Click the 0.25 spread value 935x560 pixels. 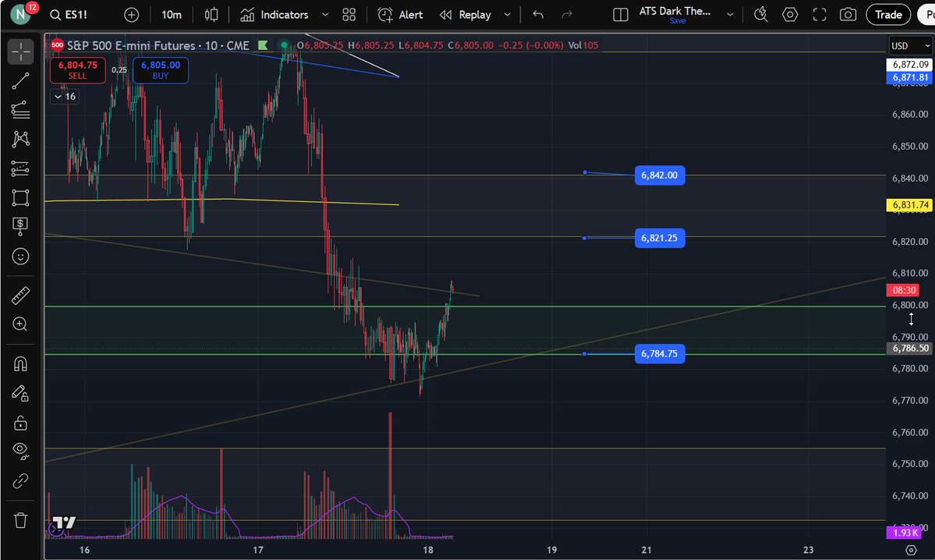click(x=119, y=69)
